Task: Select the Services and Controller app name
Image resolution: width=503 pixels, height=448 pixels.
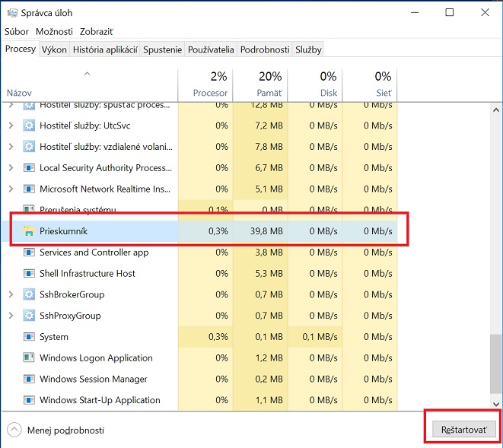Action: (x=94, y=253)
